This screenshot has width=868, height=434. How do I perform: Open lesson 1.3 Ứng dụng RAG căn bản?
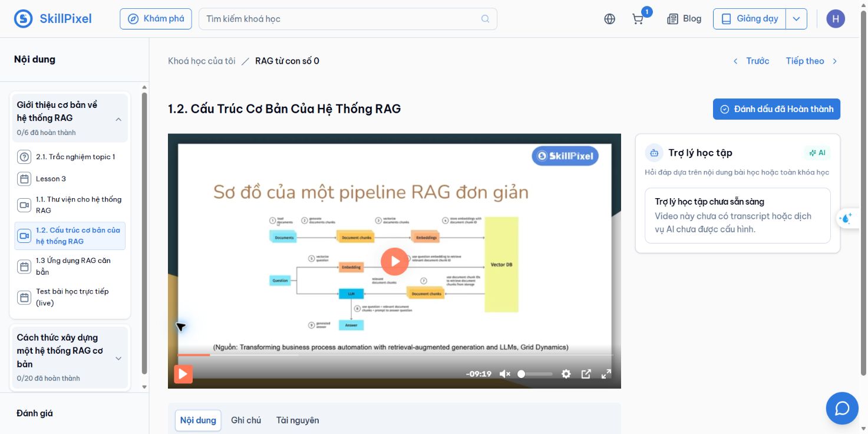tap(70, 267)
